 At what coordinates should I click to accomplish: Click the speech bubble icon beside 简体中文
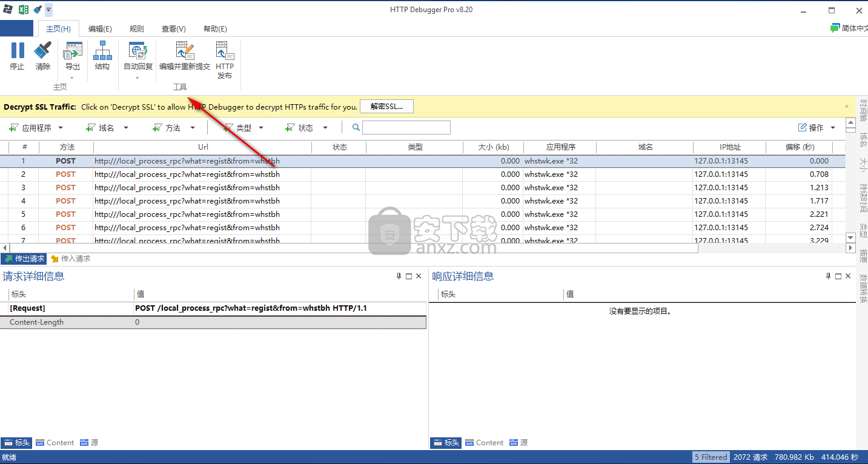(835, 28)
